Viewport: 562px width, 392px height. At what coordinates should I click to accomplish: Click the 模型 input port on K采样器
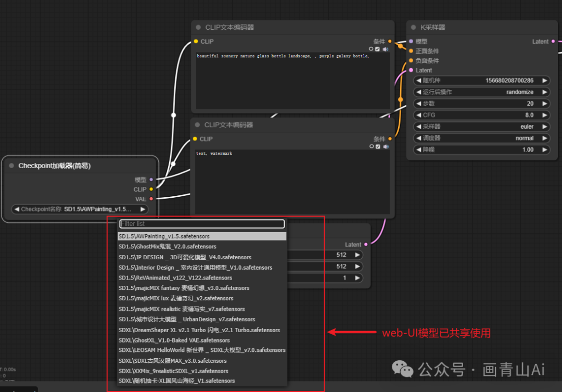(x=411, y=41)
